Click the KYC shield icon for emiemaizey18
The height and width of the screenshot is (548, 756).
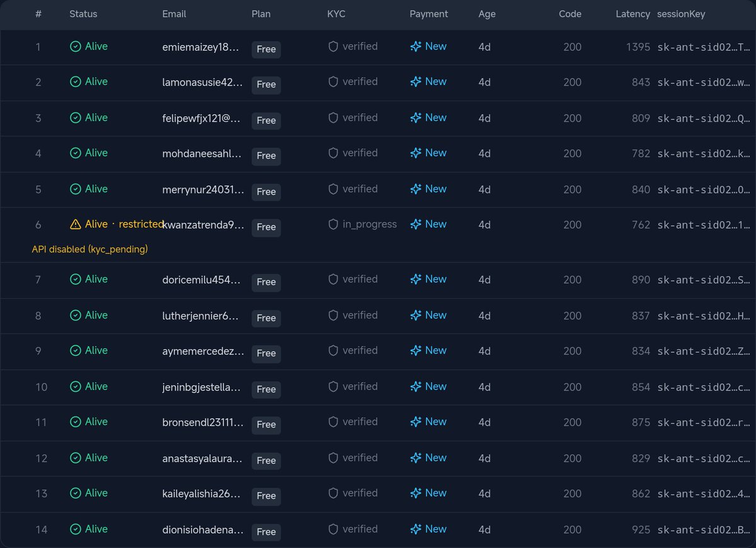pyautogui.click(x=333, y=47)
